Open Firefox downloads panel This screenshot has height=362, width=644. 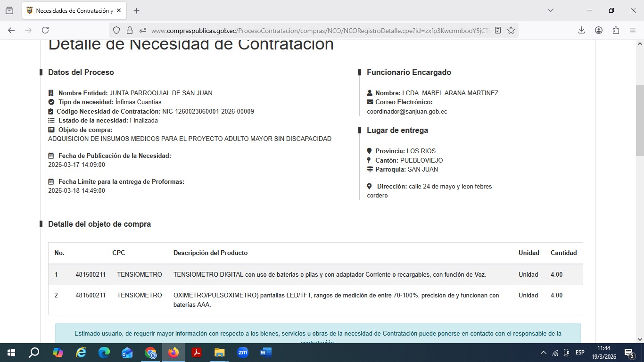[x=581, y=30]
